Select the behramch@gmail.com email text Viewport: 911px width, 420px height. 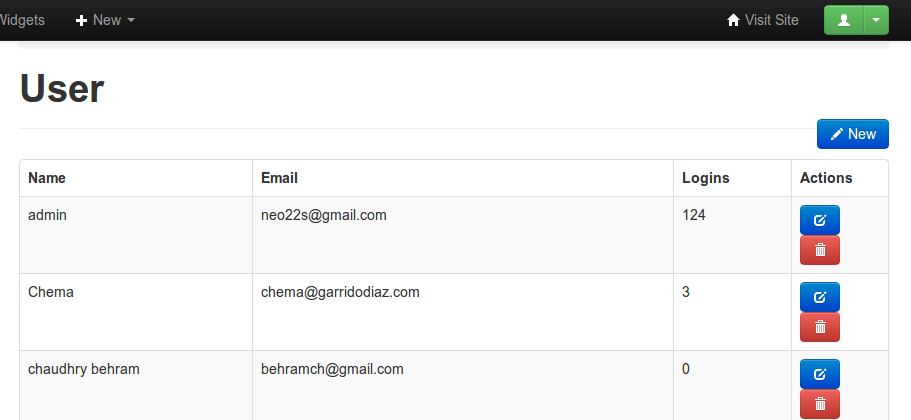coord(332,369)
